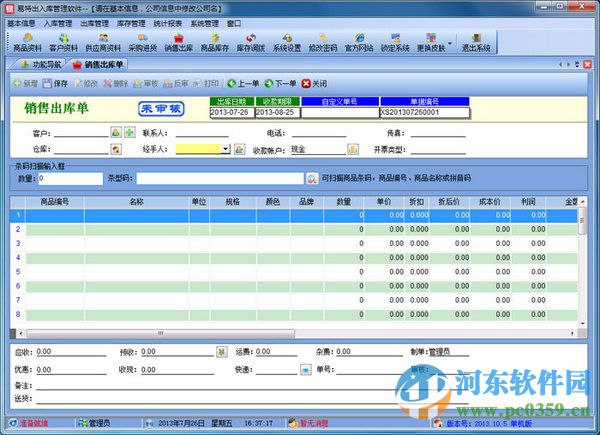Open 商品资料 from the main toolbar
Screen dimensions: 600x435
27,42
